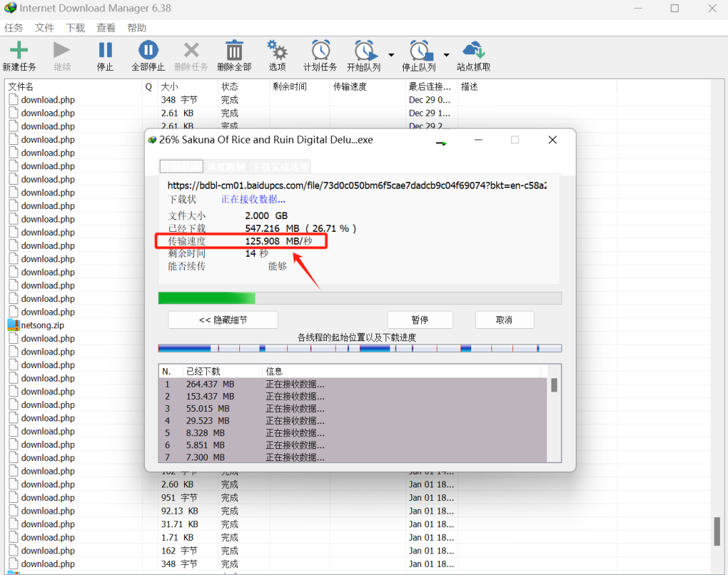Screen dimensions: 728x575
Task: Click the 站点抓取 site grabber icon
Action: click(474, 50)
